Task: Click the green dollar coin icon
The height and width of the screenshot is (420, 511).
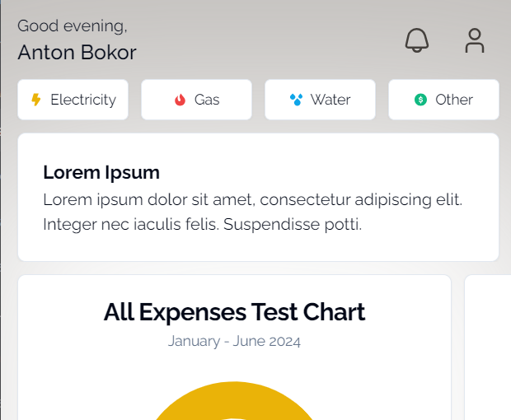Action: 420,100
